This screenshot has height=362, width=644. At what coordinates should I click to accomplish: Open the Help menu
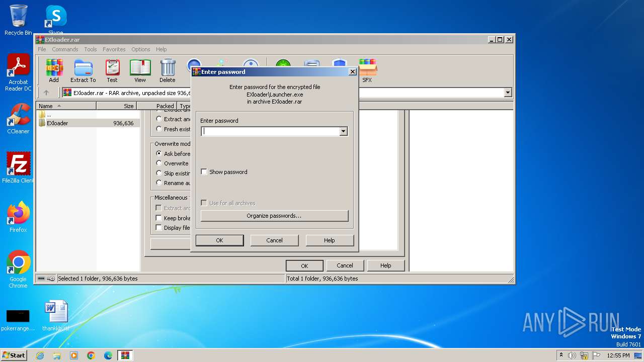[x=161, y=49]
